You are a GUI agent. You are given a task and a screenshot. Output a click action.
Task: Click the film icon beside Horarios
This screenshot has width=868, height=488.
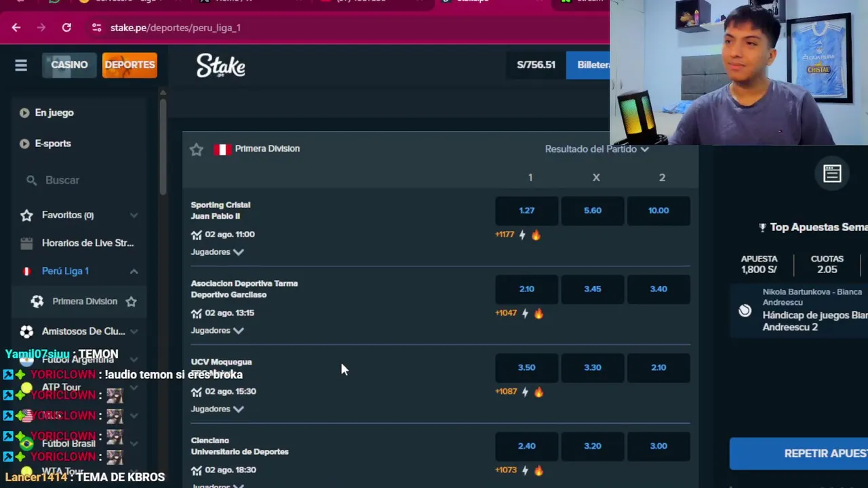click(26, 243)
